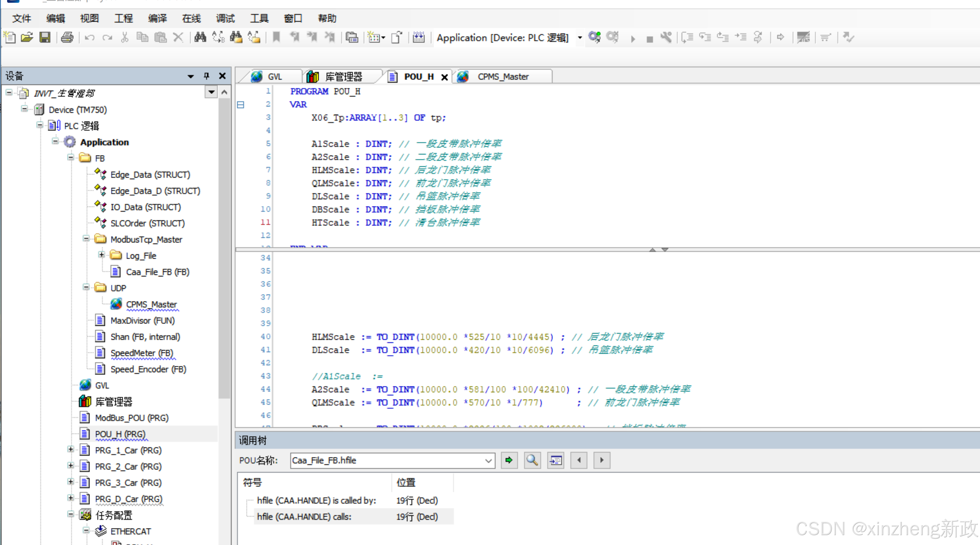Expand the Log_File folder node
Viewport: 980px width, 545px height.
click(102, 255)
